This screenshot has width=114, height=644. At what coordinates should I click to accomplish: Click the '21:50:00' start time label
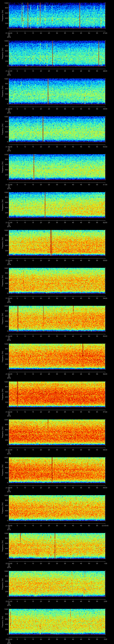coord(9,184)
